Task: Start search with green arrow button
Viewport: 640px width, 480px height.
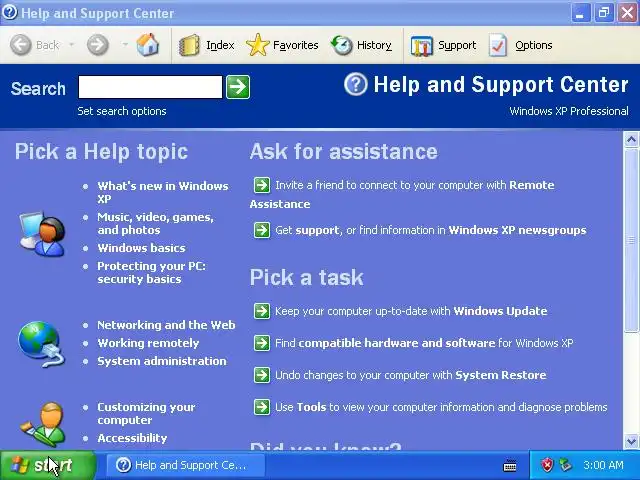Action: (x=238, y=87)
